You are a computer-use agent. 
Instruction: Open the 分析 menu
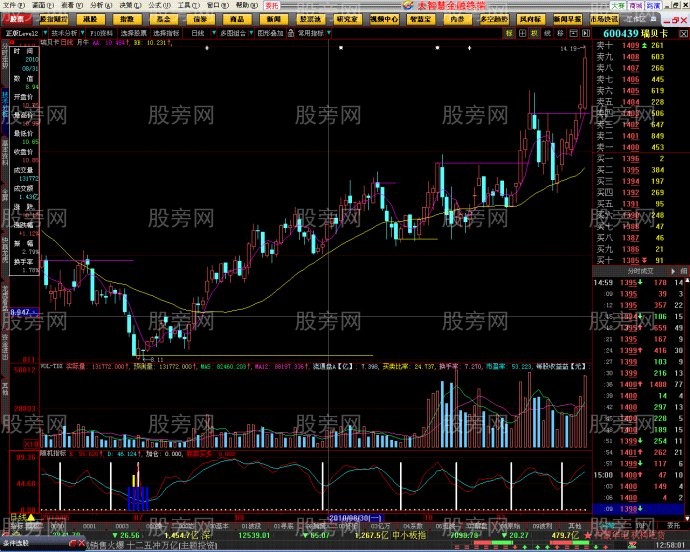[101, 5]
